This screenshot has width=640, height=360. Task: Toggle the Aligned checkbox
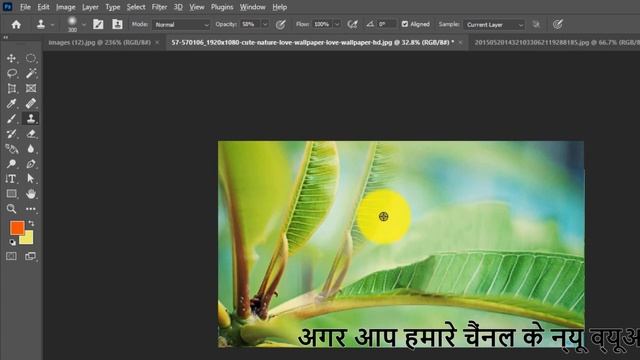(404, 24)
